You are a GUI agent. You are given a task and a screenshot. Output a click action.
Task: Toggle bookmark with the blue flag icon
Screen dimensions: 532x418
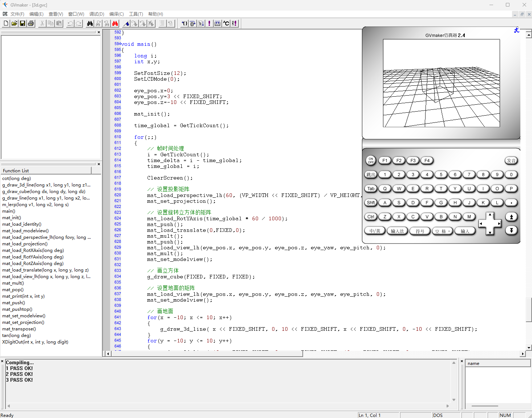(x=126, y=24)
